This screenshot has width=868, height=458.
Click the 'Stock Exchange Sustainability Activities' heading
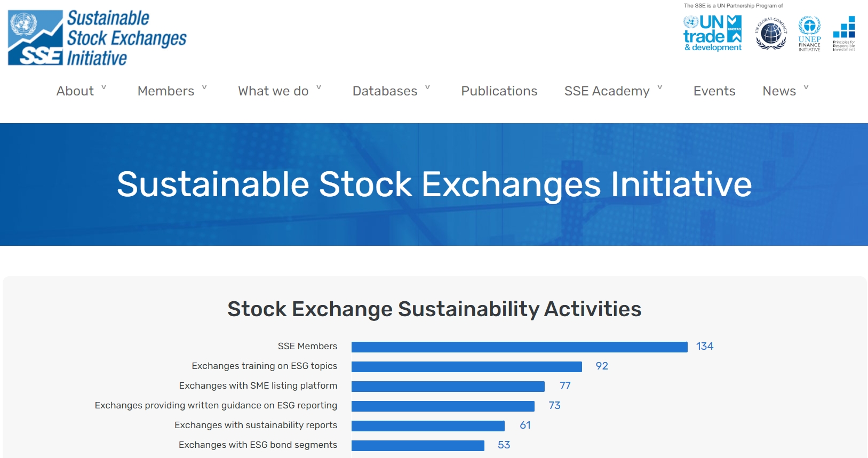point(434,309)
